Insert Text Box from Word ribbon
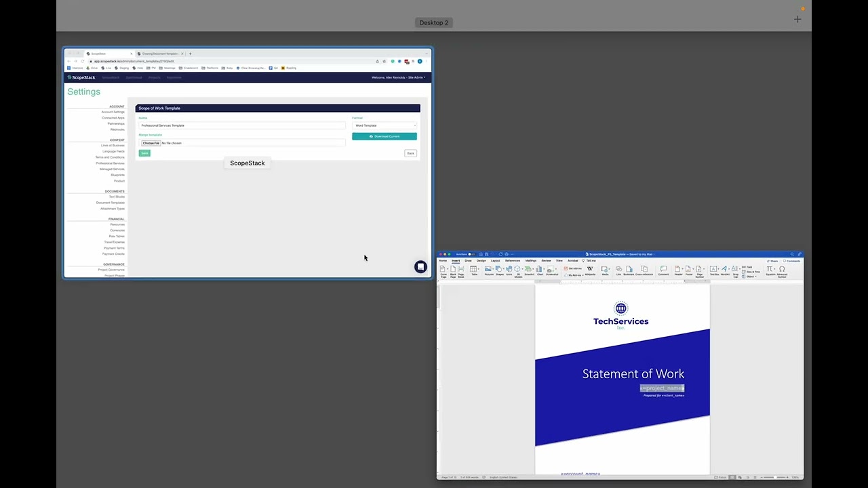This screenshot has height=488, width=868. coord(714,271)
